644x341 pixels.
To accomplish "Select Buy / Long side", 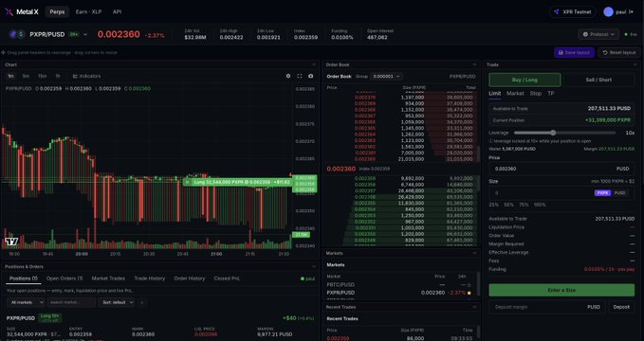I will (x=524, y=80).
